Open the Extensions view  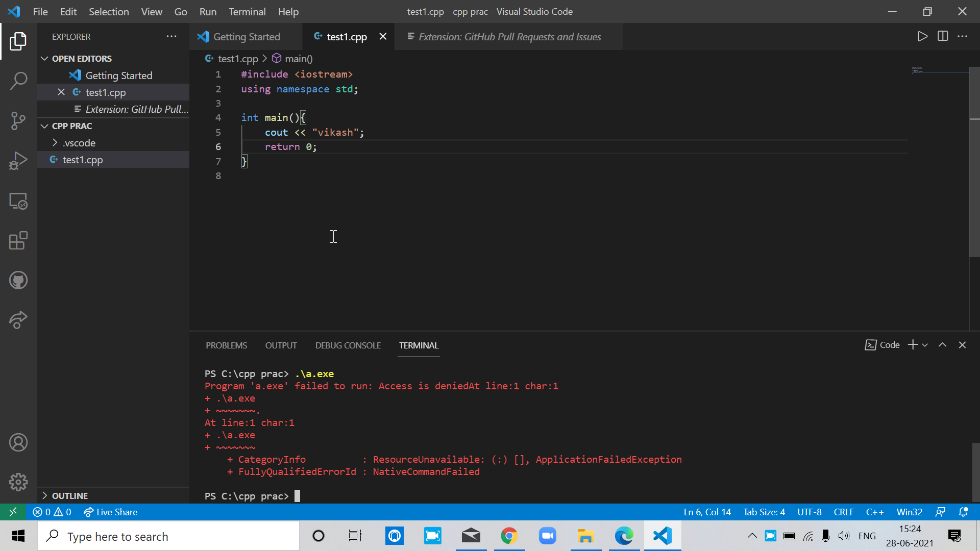tap(18, 241)
